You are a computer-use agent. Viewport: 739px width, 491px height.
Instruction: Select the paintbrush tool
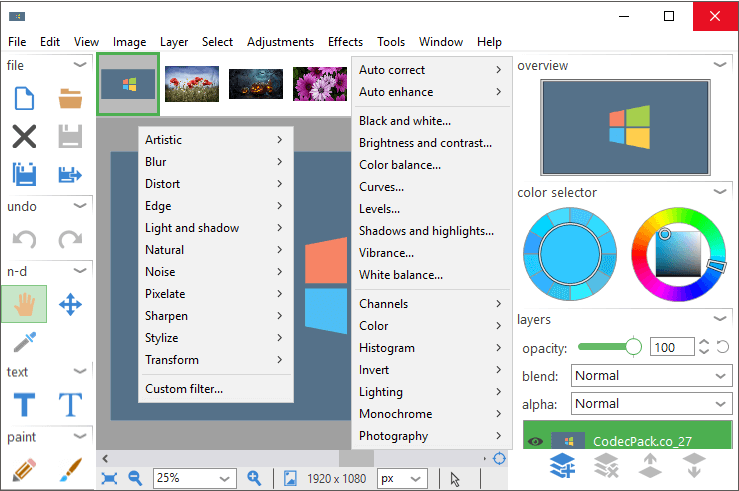tap(70, 470)
